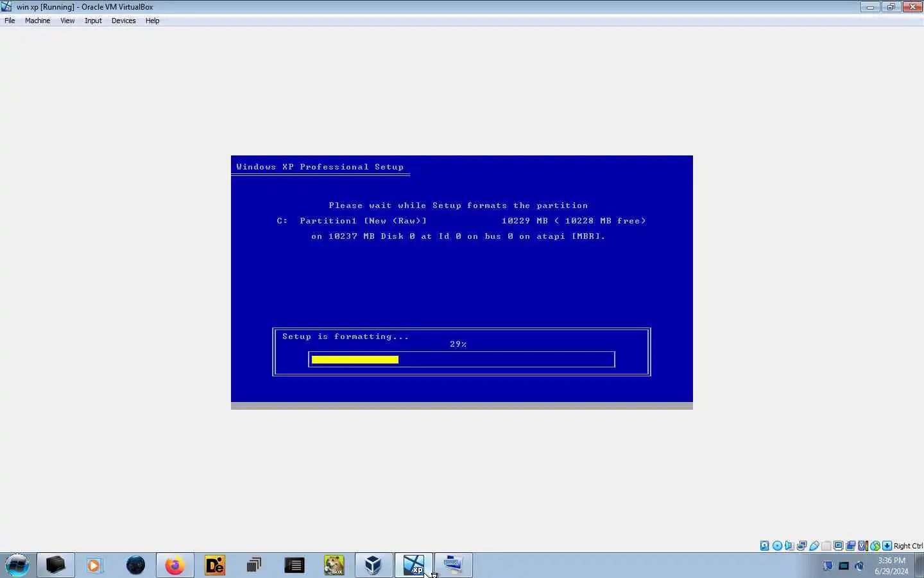The height and width of the screenshot is (578, 924).
Task: Click the 'Setup is formatting...' text
Action: point(345,337)
